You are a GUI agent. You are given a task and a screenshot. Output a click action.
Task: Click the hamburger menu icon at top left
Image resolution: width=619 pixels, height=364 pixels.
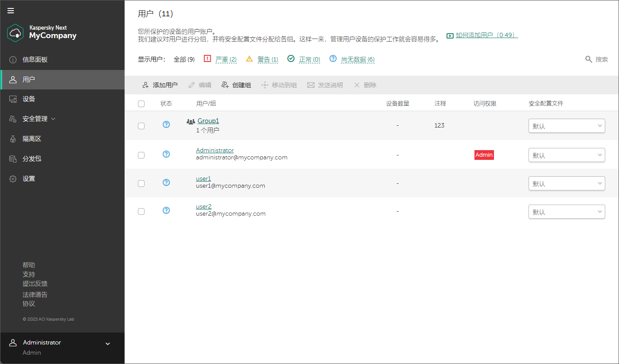(11, 11)
